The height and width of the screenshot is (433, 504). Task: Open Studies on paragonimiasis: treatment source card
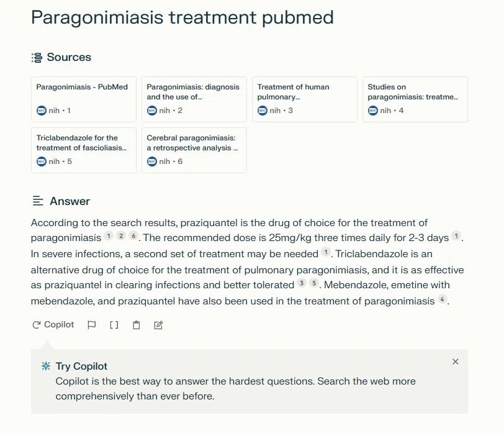pos(415,99)
